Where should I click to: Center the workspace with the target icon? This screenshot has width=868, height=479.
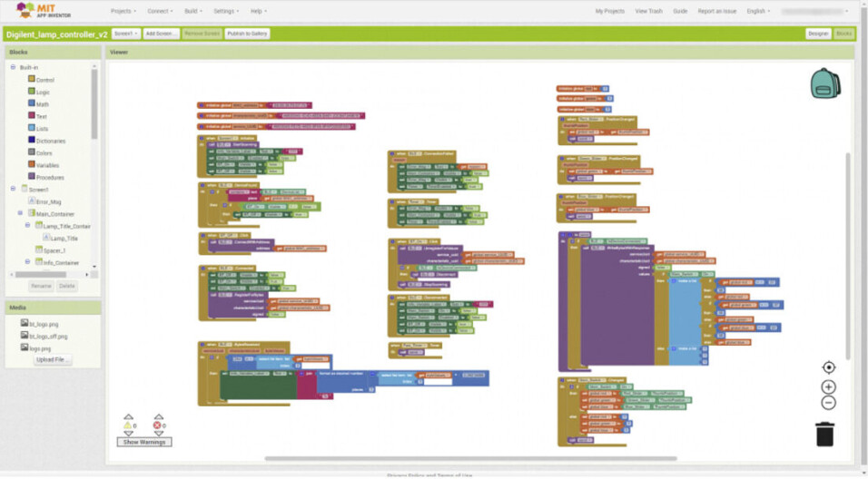[x=829, y=367]
